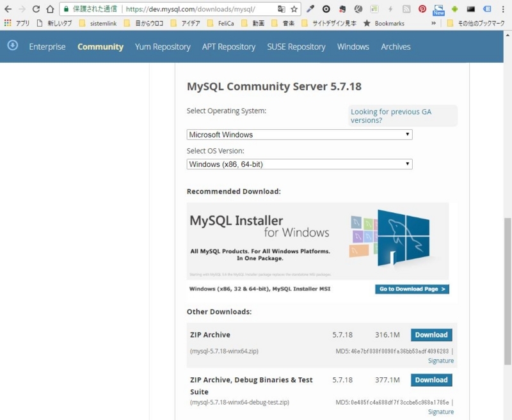The height and width of the screenshot is (420, 512).
Task: Click the MySQL Installer for Windows banner
Action: 317,241
